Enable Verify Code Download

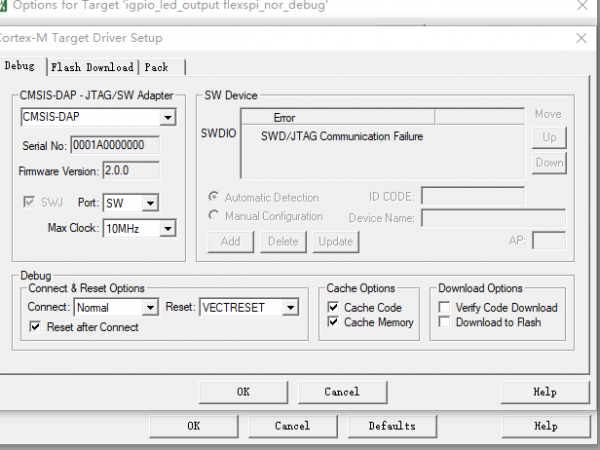pos(445,308)
